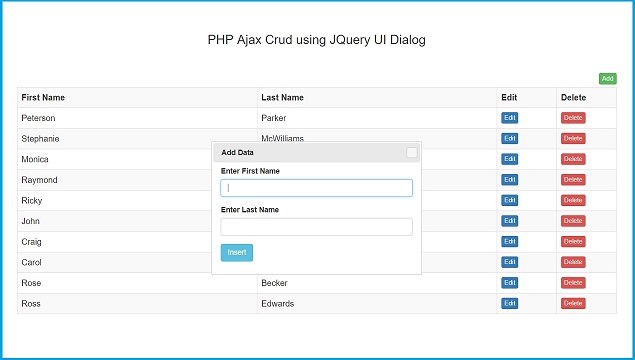Click the last name Becker
The image size is (635, 360).
[274, 283]
